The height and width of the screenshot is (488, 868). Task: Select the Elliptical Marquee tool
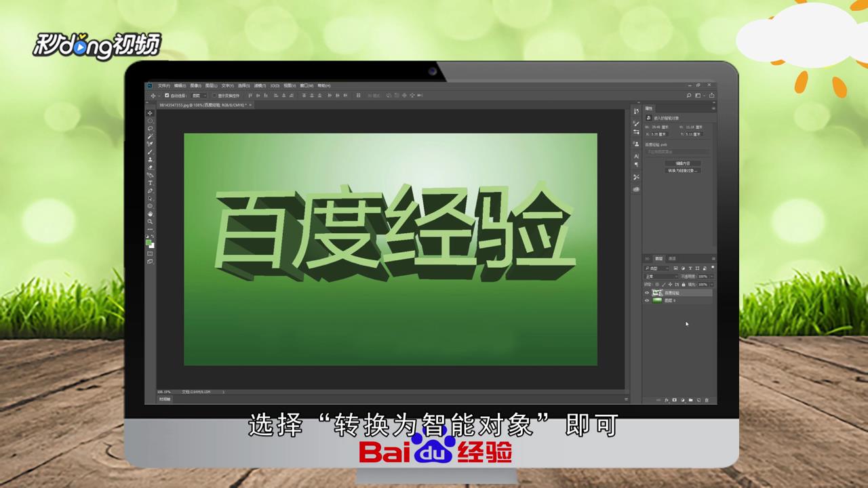click(x=150, y=121)
